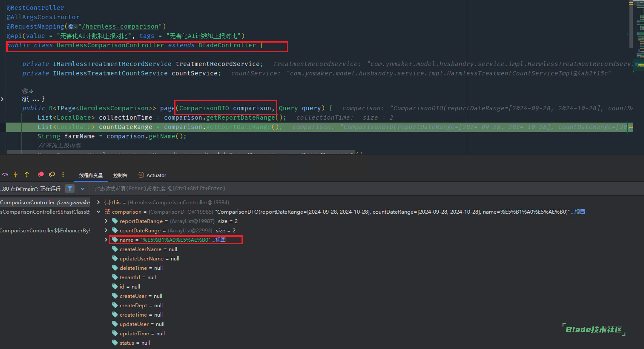Click the tag icon beside tenantId field
Screen dimensions: 644x349
[x=115, y=277]
